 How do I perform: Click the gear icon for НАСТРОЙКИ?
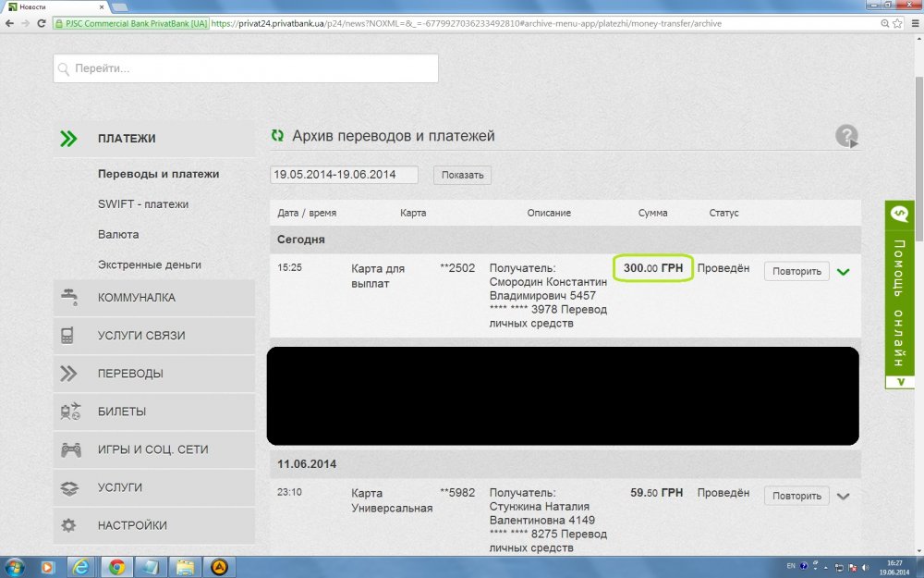click(68, 525)
